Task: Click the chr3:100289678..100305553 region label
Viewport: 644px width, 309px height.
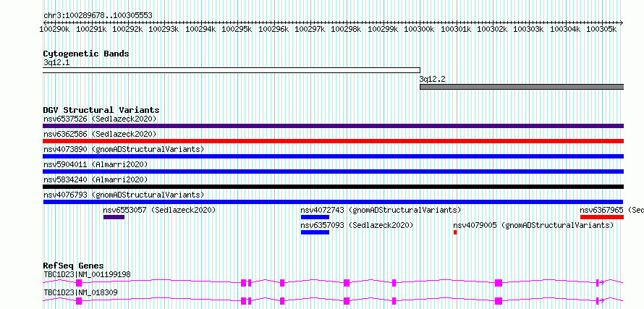Action: pyautogui.click(x=98, y=16)
